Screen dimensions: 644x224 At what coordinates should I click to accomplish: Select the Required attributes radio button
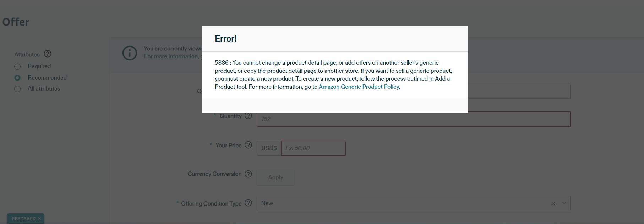click(x=17, y=66)
